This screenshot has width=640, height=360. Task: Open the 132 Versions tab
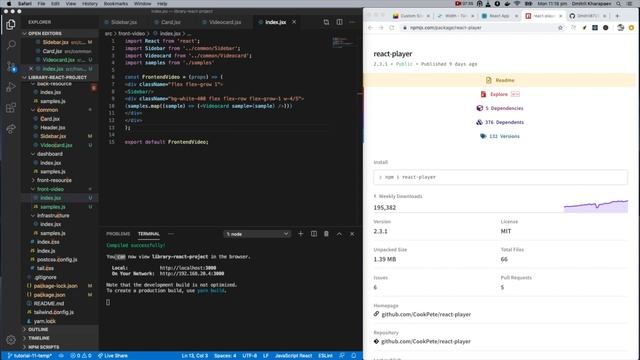tap(500, 136)
